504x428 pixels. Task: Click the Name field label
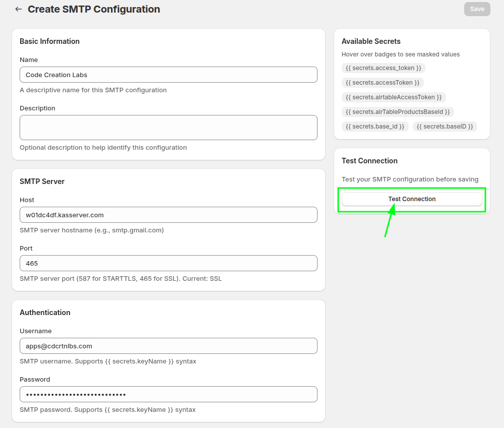click(29, 60)
